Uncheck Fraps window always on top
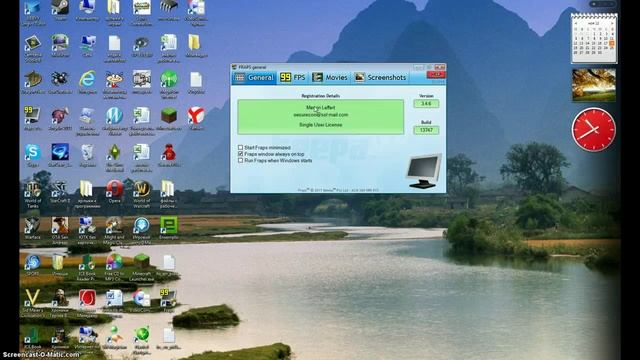The width and height of the screenshot is (640, 360). coord(240,154)
